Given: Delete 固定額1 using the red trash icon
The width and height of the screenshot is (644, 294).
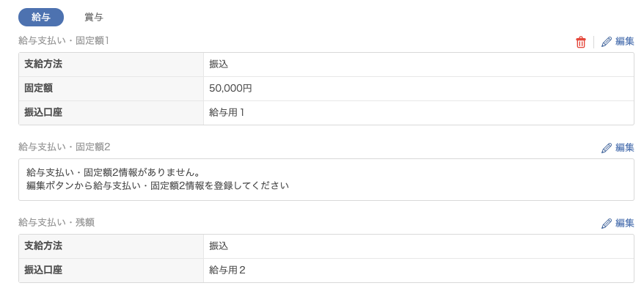Looking at the screenshot, I should point(581,42).
